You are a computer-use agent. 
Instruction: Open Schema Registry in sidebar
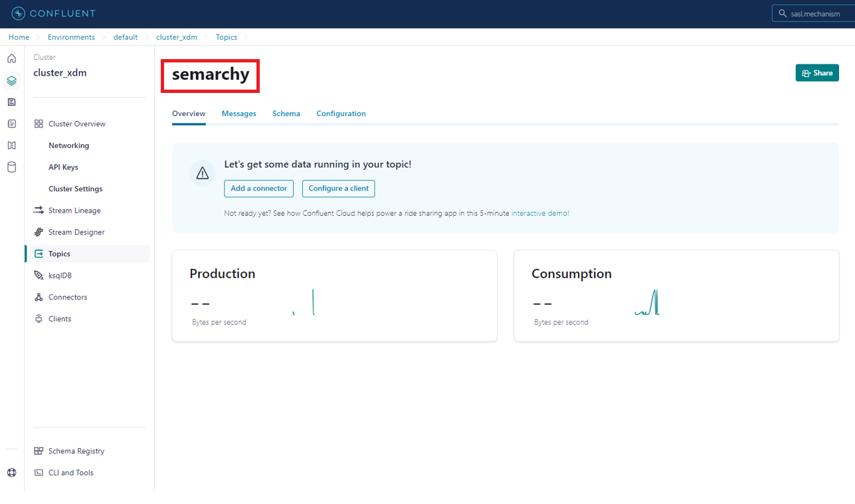pyautogui.click(x=76, y=451)
